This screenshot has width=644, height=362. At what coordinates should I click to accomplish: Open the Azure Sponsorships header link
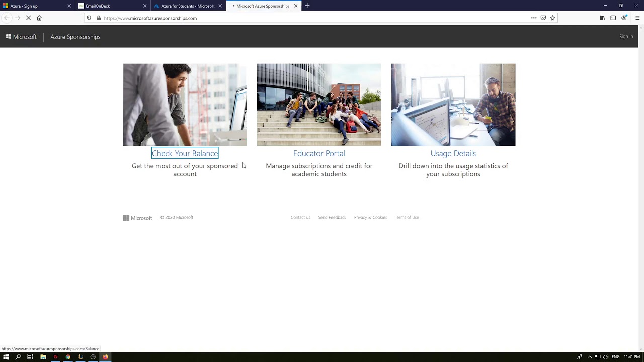pos(75,37)
